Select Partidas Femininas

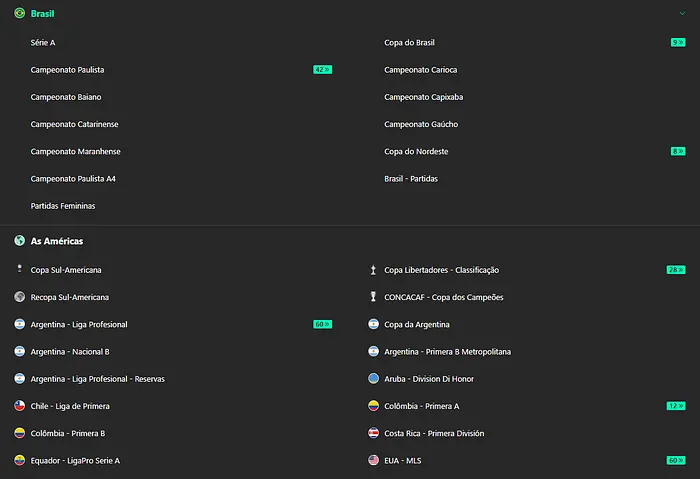click(x=64, y=206)
